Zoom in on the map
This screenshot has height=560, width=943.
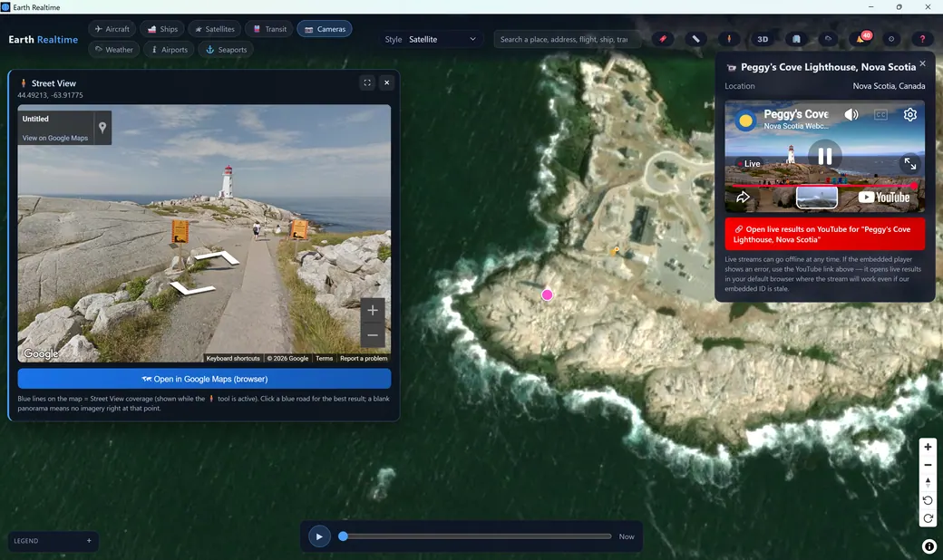928,447
